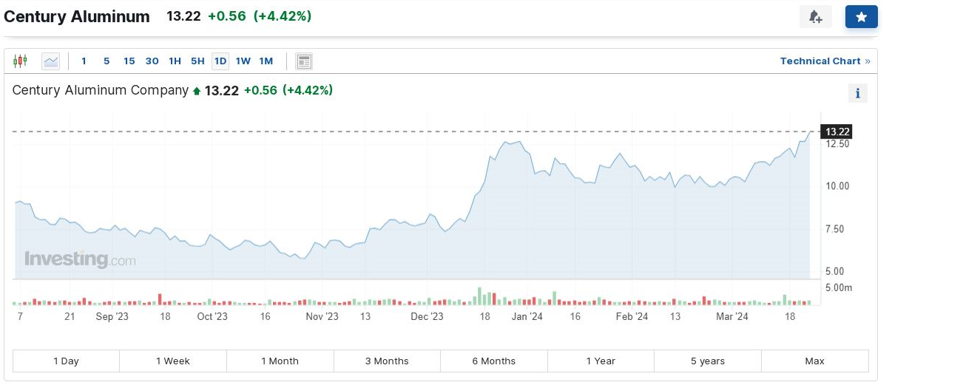Select the 1H interval
This screenshot has height=385, width=980.
tap(175, 61)
